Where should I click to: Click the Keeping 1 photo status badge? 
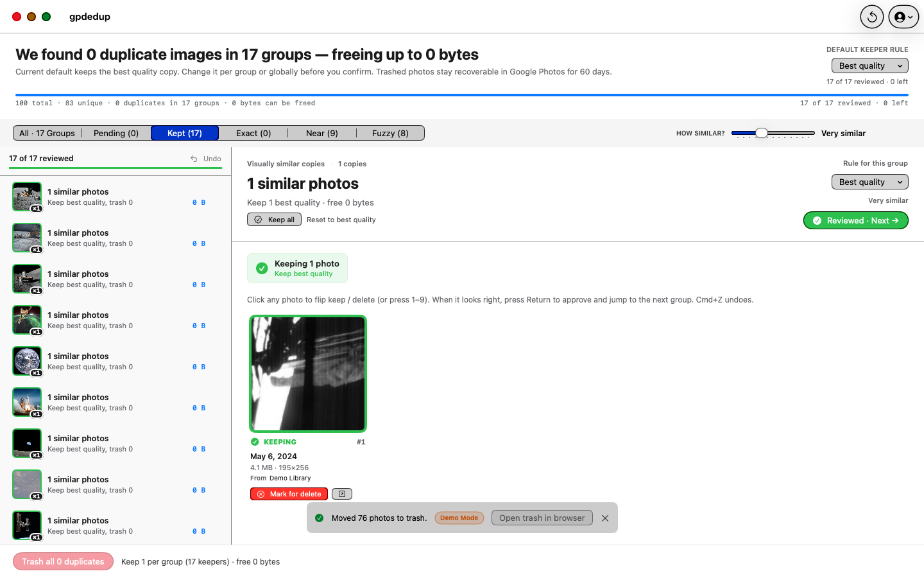(297, 268)
